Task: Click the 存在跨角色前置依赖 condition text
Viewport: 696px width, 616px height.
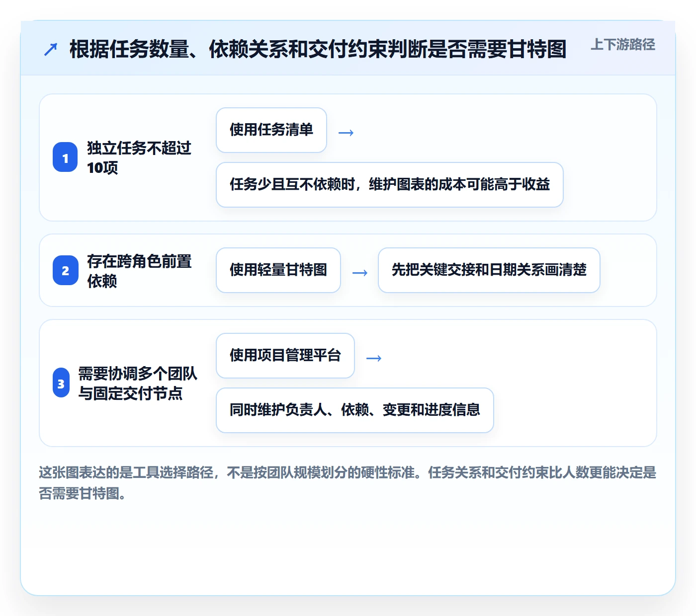Action: point(139,271)
